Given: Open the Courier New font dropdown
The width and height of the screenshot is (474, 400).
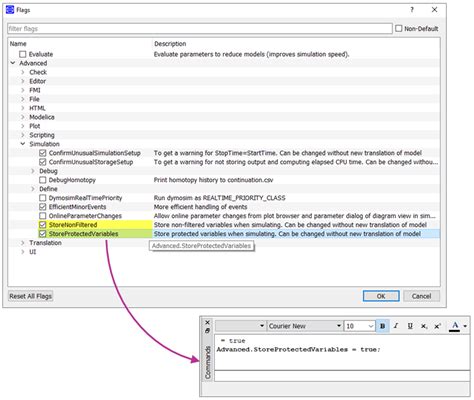Looking at the screenshot, I should coord(305,326).
